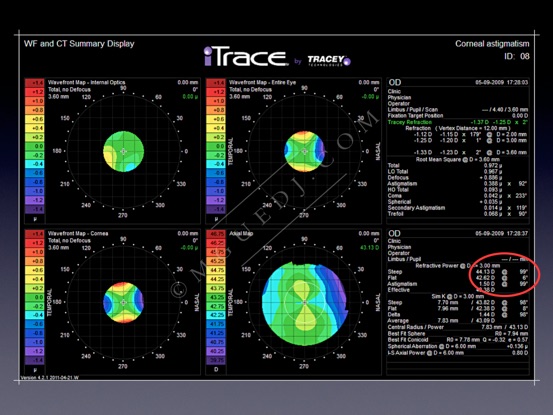Click the green 43.13 D value on Axial Map
553x415 pixels.
pos(370,248)
